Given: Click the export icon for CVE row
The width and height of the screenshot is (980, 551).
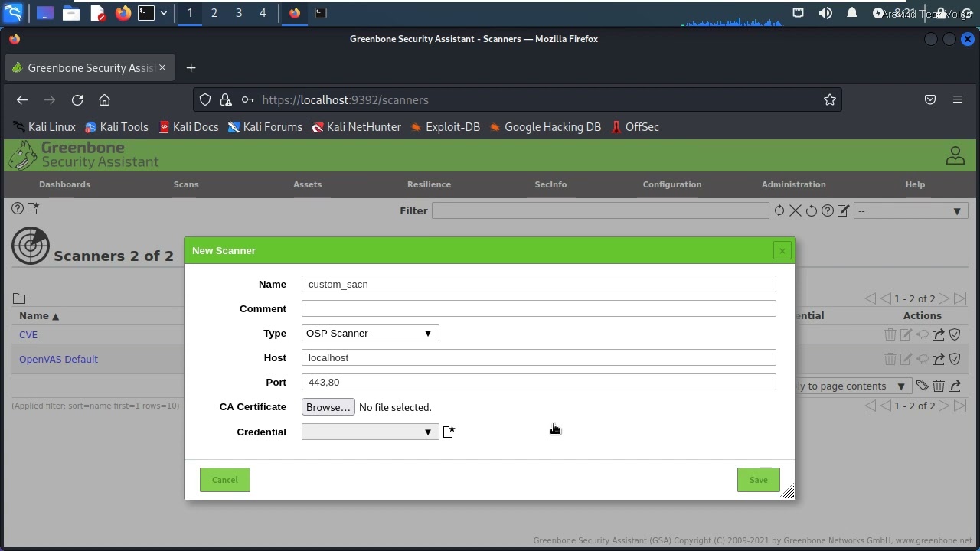Looking at the screenshot, I should coord(939,334).
